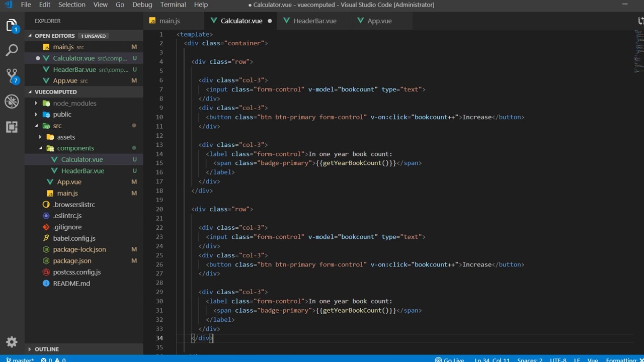Open the Debug menu

(x=142, y=5)
